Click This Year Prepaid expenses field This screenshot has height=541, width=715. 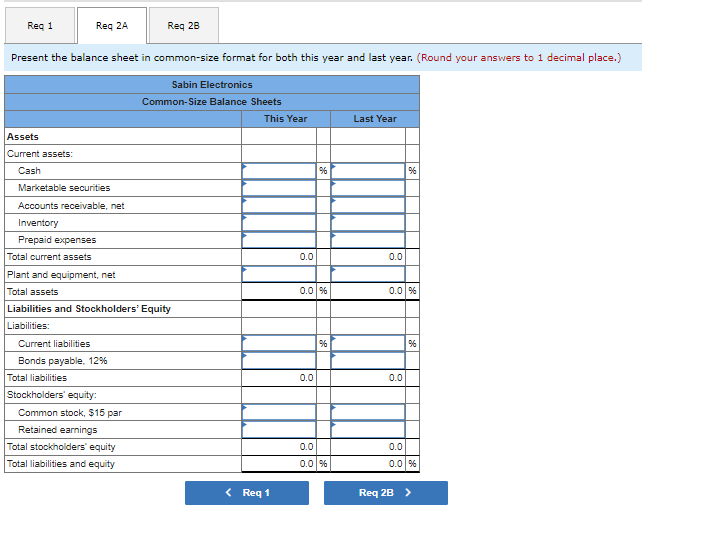279,240
